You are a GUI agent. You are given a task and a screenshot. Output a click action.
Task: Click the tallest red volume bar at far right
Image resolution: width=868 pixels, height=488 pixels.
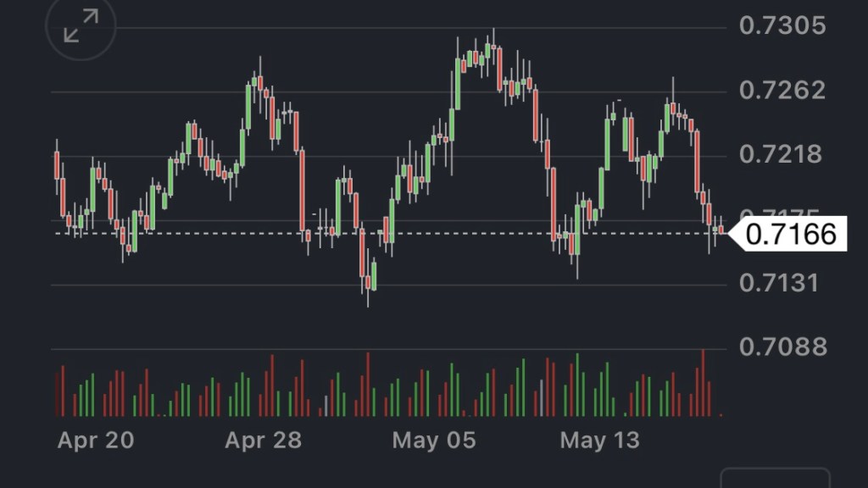[703, 383]
